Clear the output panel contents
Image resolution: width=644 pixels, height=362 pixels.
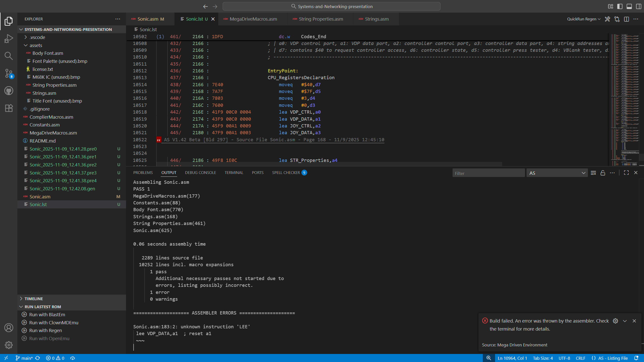pyautogui.click(x=593, y=173)
